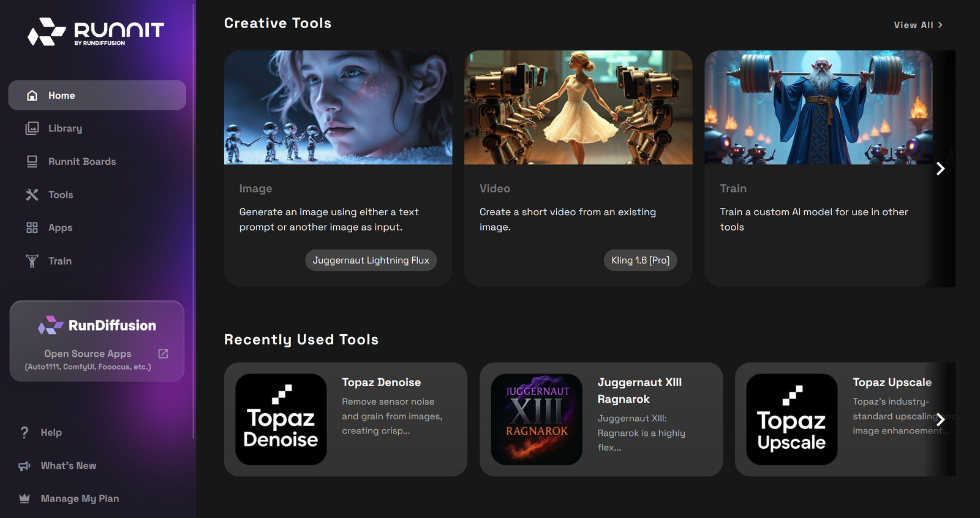Click the Apps grid icon
This screenshot has width=980, height=518.
click(x=32, y=227)
